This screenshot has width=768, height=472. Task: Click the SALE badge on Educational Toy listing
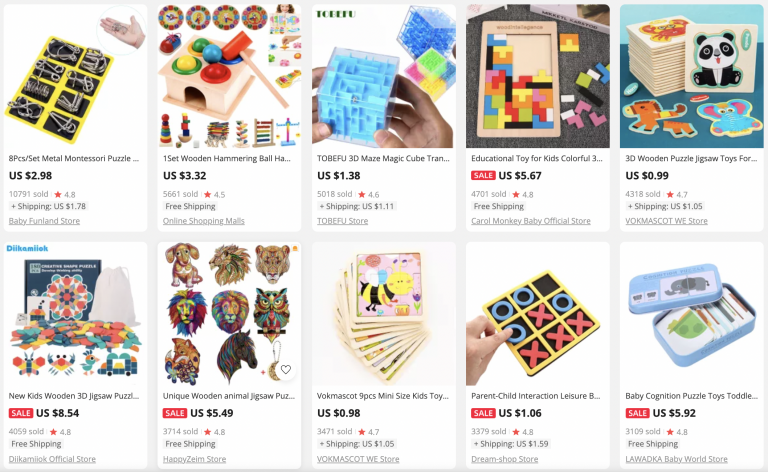tap(483, 175)
